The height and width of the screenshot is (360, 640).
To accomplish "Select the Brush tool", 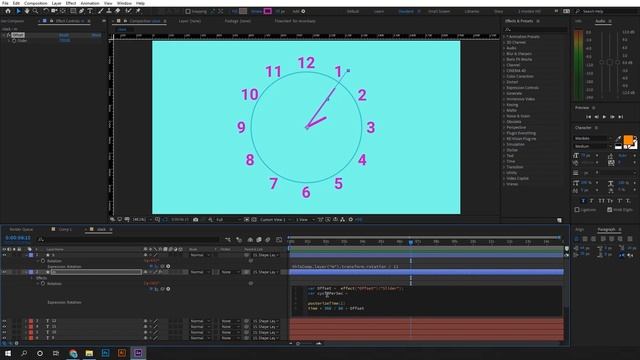I will click(x=100, y=11).
